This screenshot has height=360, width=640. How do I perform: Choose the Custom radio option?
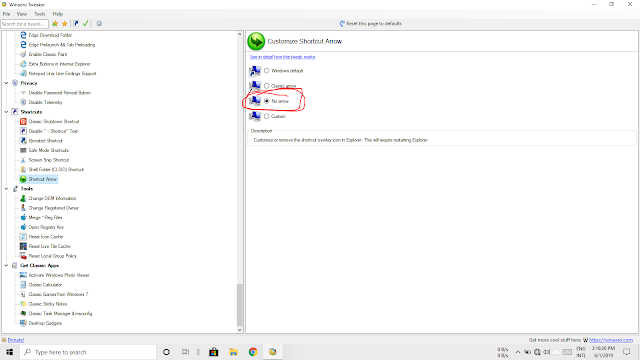tap(267, 116)
